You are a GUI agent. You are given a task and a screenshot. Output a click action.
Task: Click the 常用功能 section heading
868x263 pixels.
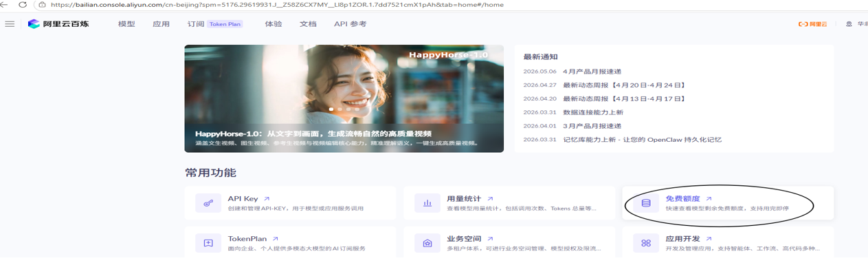(x=210, y=173)
